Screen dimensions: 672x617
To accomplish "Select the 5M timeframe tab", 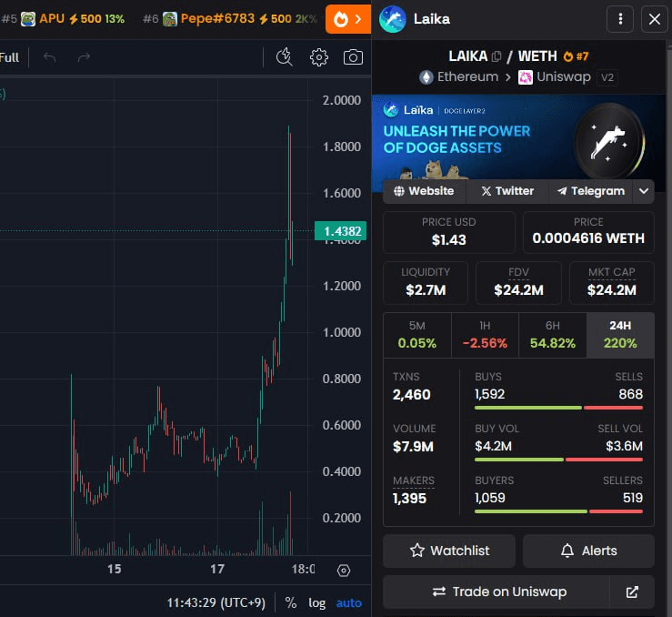I will coord(417,335).
